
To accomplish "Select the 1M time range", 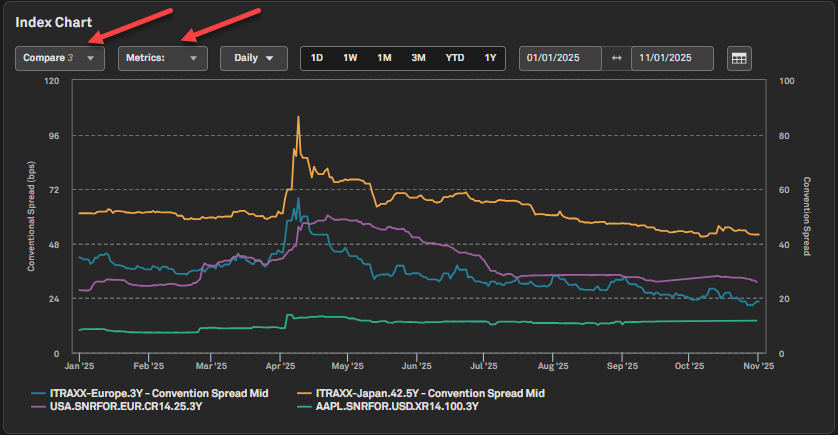I will 384,58.
